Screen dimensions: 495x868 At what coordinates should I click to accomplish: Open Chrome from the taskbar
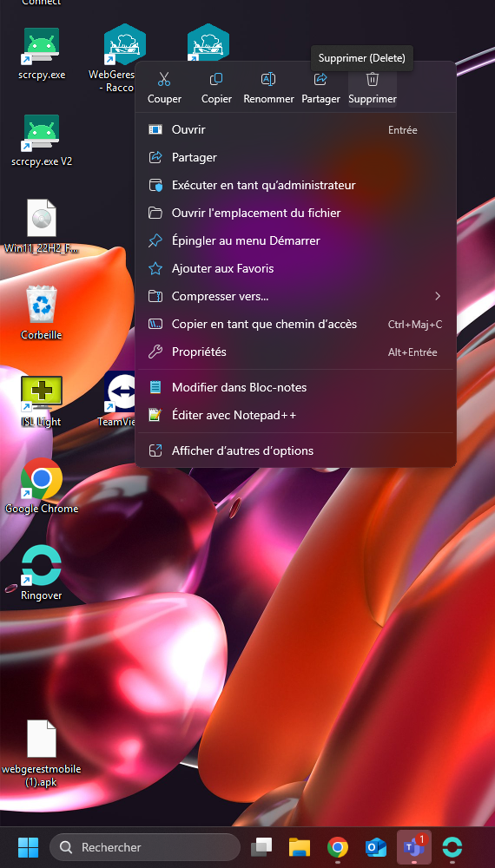[338, 847]
